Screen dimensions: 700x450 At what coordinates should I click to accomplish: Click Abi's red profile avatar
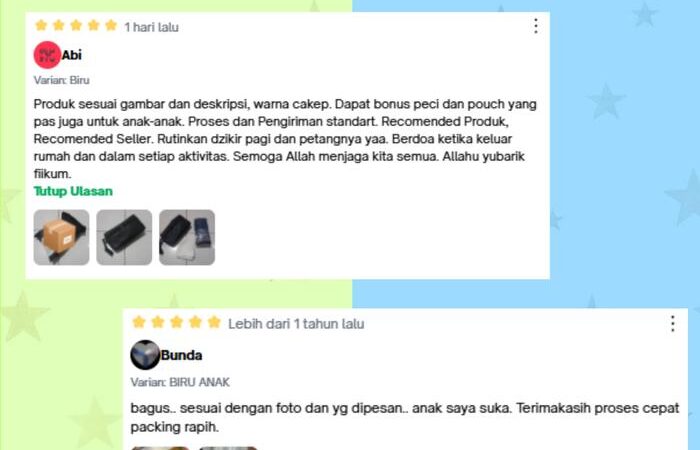(47, 55)
